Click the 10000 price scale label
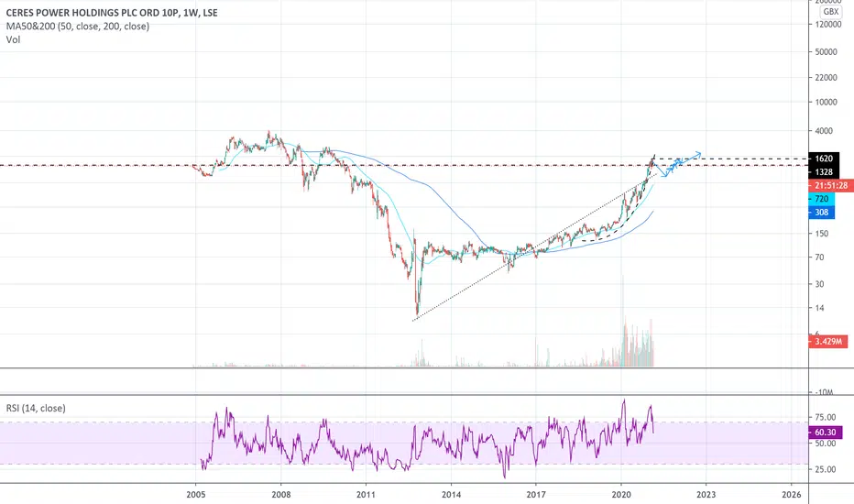 coord(826,103)
